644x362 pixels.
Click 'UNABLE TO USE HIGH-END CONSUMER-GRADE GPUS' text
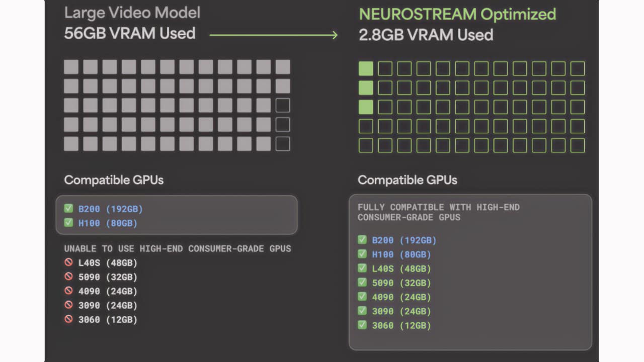pos(178,248)
